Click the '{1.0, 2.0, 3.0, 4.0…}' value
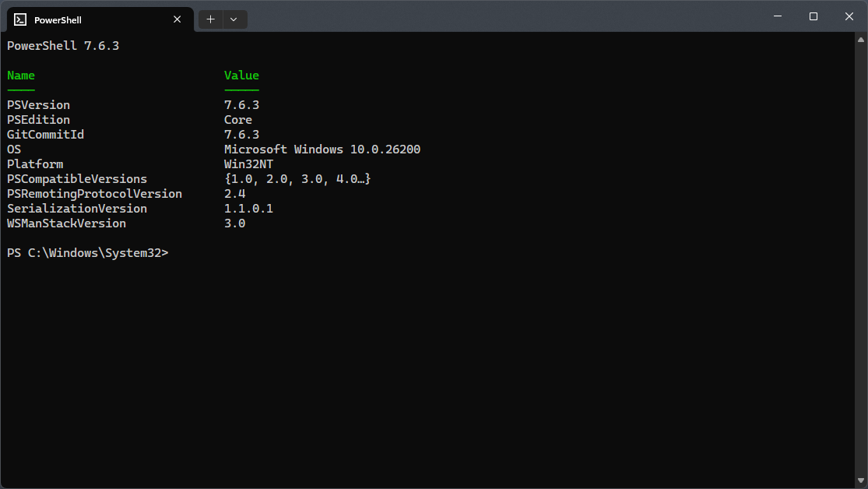Screen dimensions: 868x489 click(297, 179)
